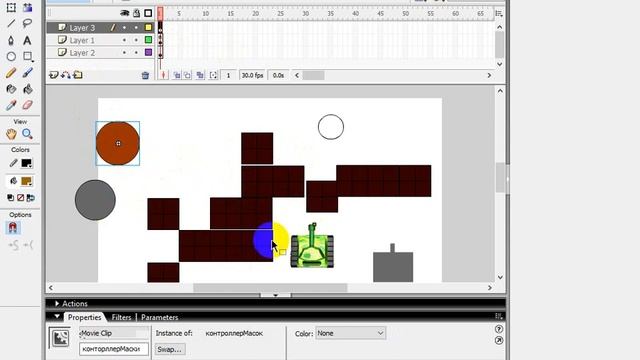Select the Pencil tool
The height and width of the screenshot is (360, 640).
(11, 73)
